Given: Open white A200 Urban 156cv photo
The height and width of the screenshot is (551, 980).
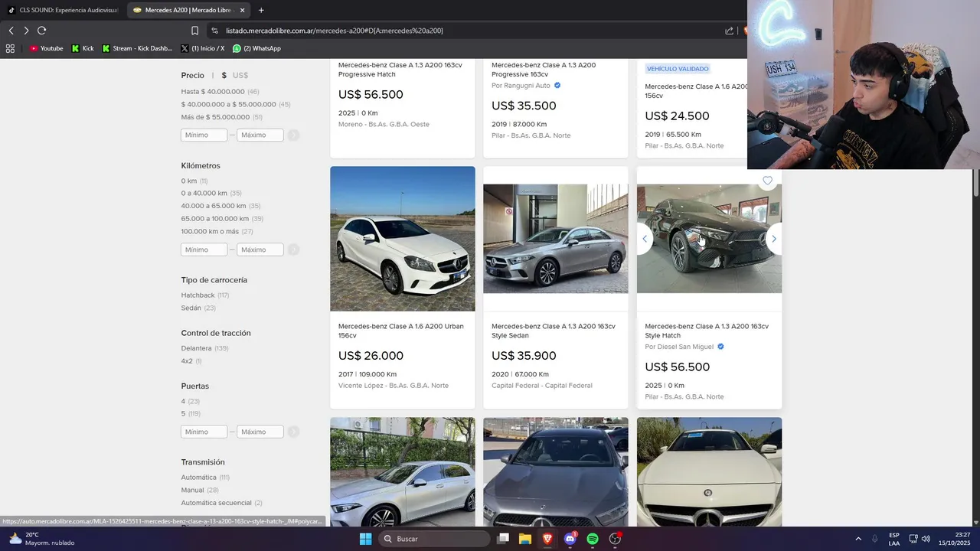Looking at the screenshot, I should coord(403,239).
